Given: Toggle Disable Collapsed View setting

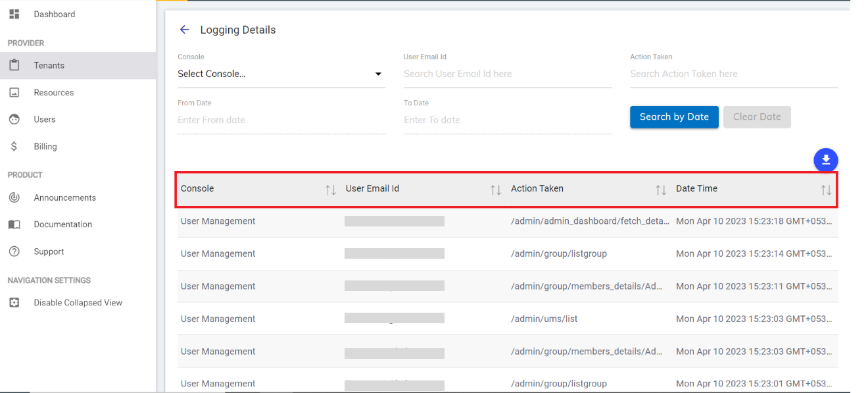Looking at the screenshot, I should click(14, 302).
